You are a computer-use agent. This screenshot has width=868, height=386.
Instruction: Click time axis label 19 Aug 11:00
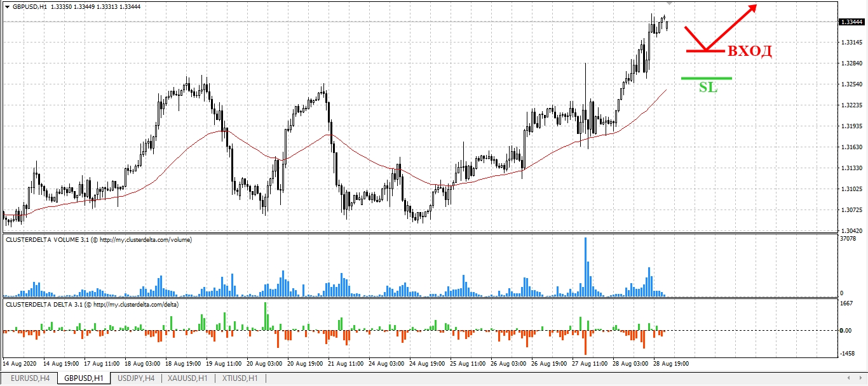click(225, 364)
